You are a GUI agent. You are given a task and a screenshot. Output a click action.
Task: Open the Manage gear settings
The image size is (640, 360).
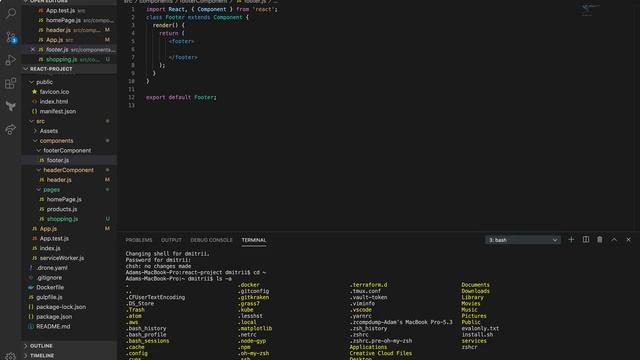click(11, 356)
